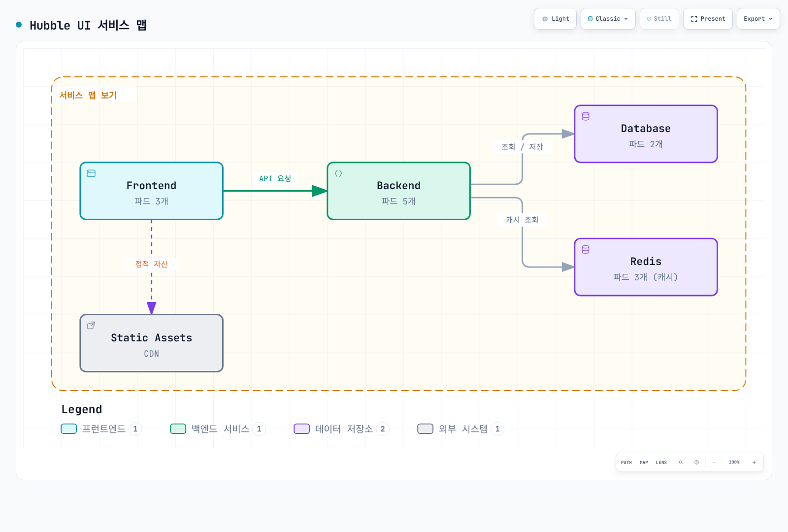Viewport: 788px width, 532px height.
Task: Click the 프런트엔드 legend color swatch
Action: [x=69, y=429]
